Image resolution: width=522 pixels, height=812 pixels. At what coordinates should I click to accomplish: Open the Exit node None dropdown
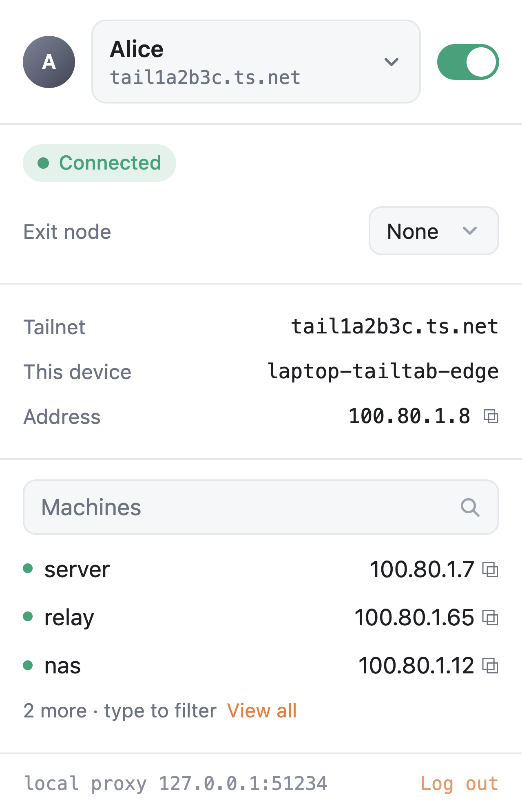[x=434, y=231]
